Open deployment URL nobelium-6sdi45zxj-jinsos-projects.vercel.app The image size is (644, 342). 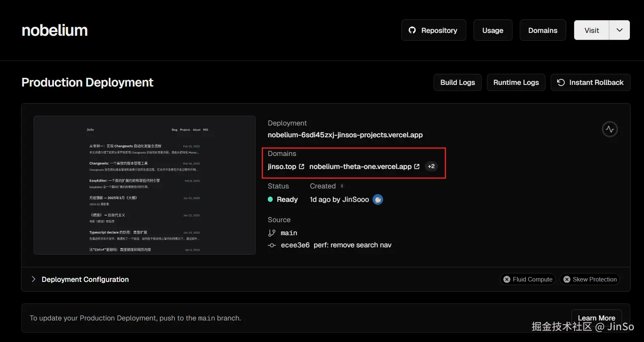click(345, 135)
